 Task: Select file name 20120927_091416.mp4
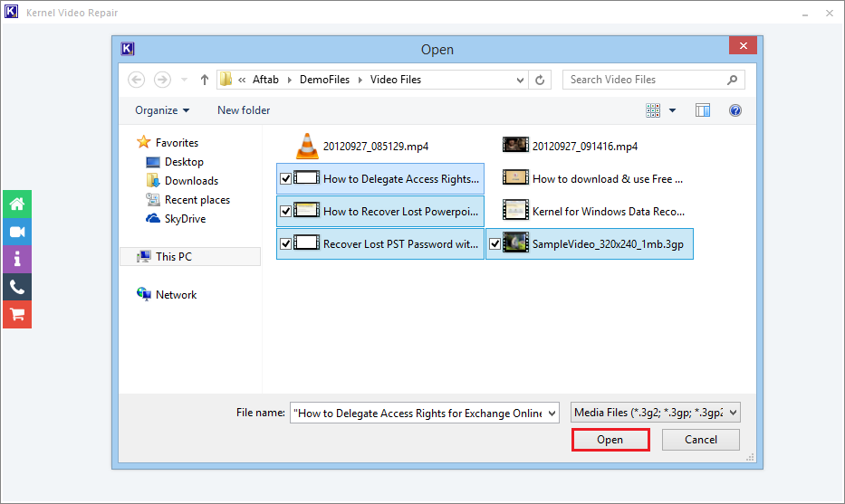(585, 147)
